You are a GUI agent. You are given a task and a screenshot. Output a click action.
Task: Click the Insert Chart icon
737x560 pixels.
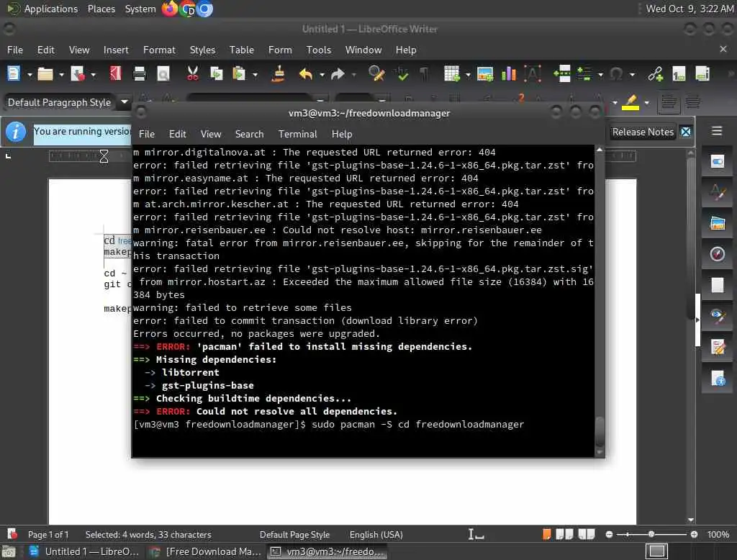pyautogui.click(x=509, y=74)
